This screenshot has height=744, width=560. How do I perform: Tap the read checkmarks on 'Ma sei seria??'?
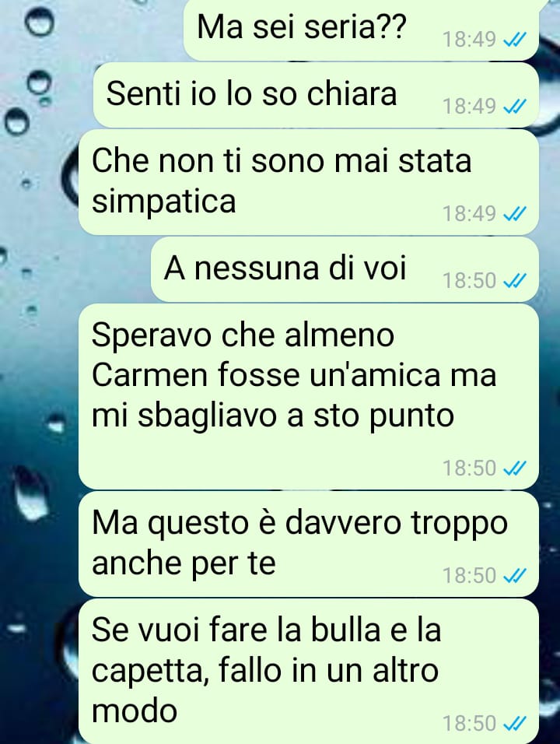(x=514, y=40)
